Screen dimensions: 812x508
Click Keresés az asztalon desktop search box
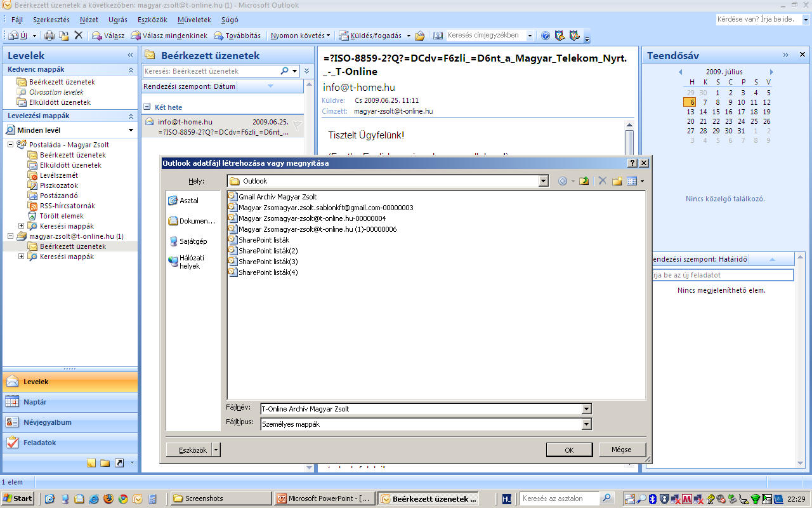click(560, 498)
